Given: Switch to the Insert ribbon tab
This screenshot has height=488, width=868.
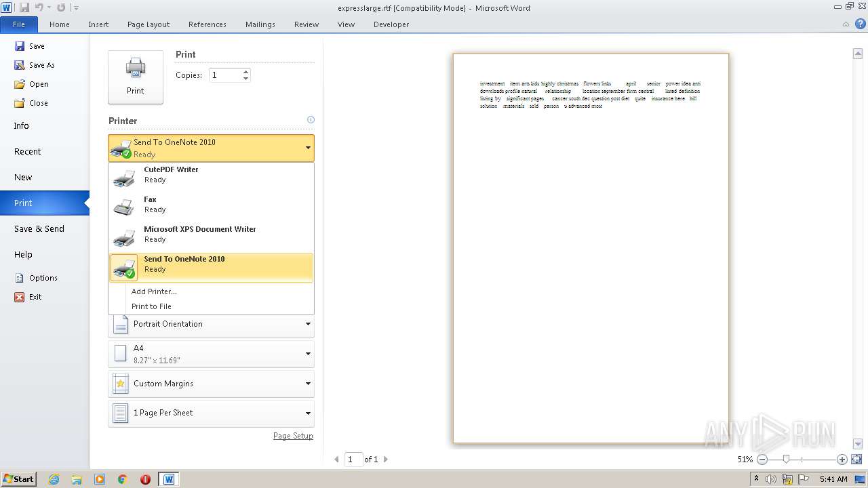Looking at the screenshot, I should click(x=98, y=24).
